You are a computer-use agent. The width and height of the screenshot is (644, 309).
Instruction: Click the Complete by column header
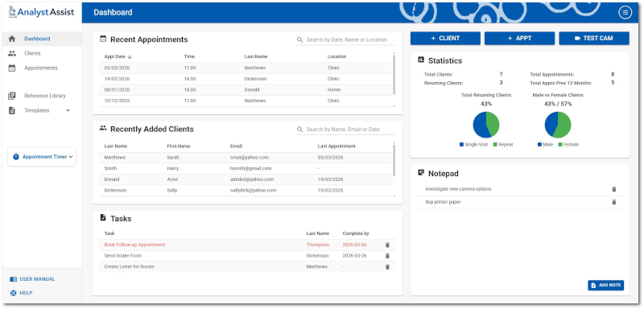[356, 233]
